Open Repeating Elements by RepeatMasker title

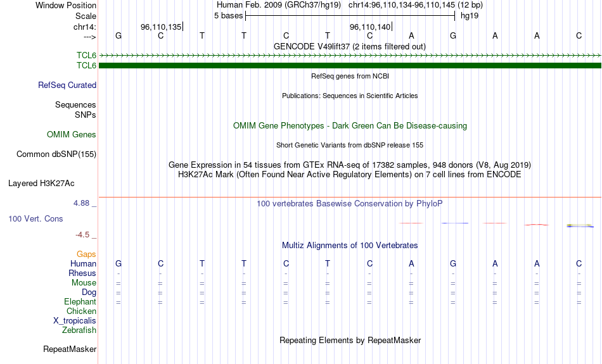coord(350,341)
